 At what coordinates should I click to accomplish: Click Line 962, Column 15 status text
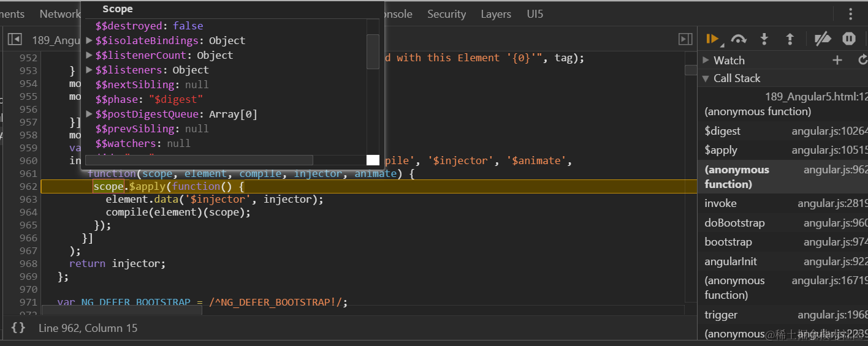click(x=88, y=328)
